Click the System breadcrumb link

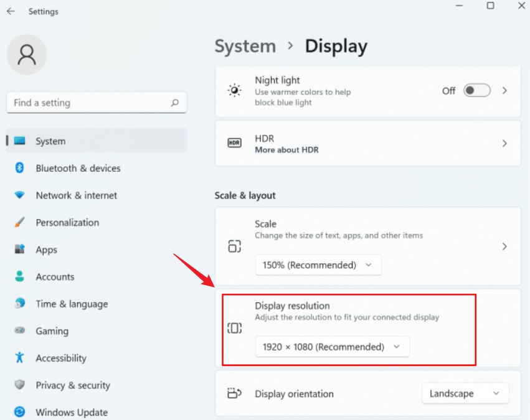(x=245, y=46)
